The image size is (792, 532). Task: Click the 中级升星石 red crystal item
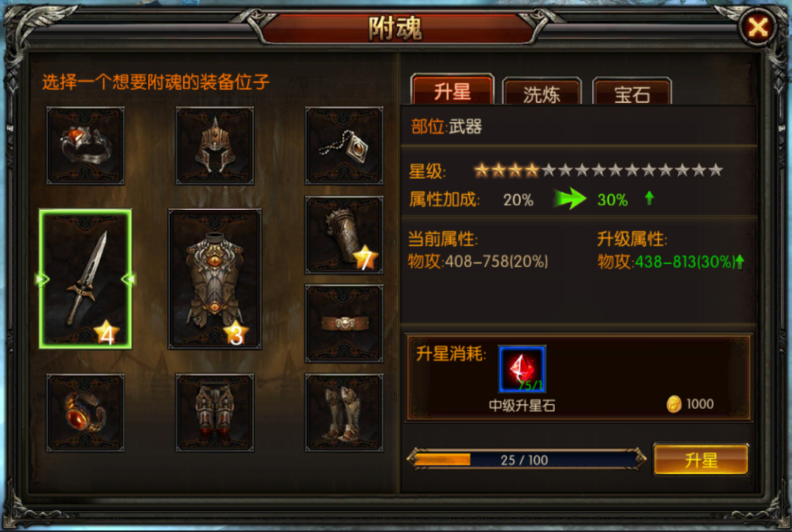pos(522,369)
